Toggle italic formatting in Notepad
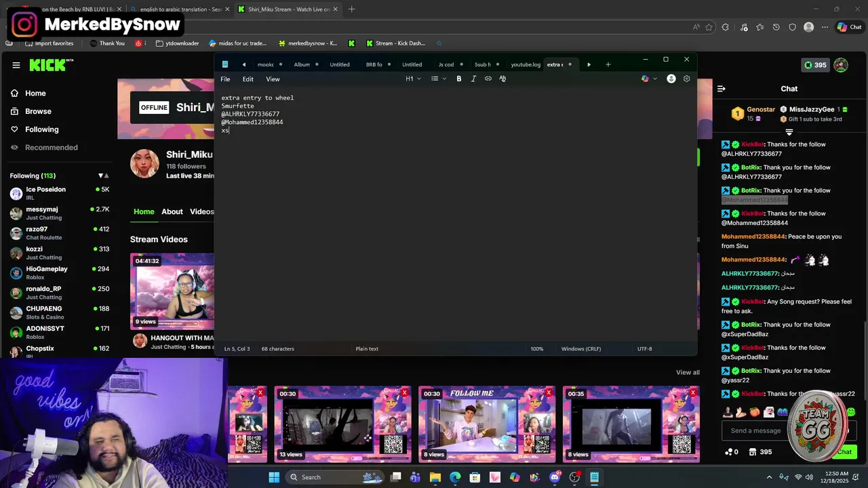868x488 pixels. tap(473, 79)
